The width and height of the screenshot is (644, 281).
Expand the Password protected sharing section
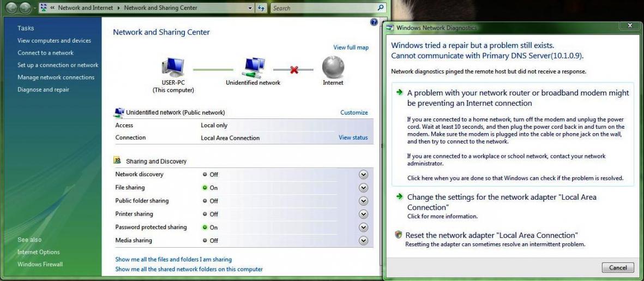point(363,227)
